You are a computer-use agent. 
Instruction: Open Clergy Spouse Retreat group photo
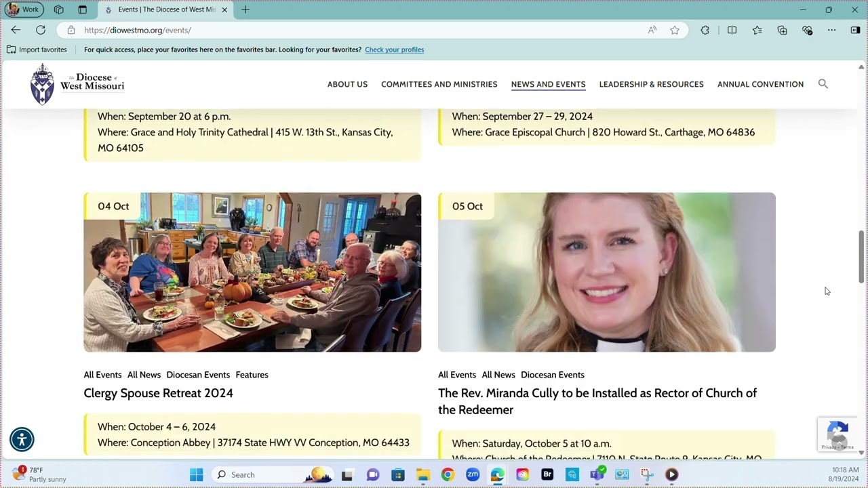pos(252,272)
